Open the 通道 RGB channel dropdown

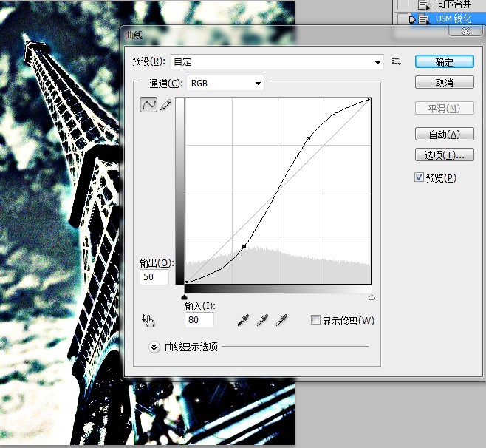click(x=225, y=83)
